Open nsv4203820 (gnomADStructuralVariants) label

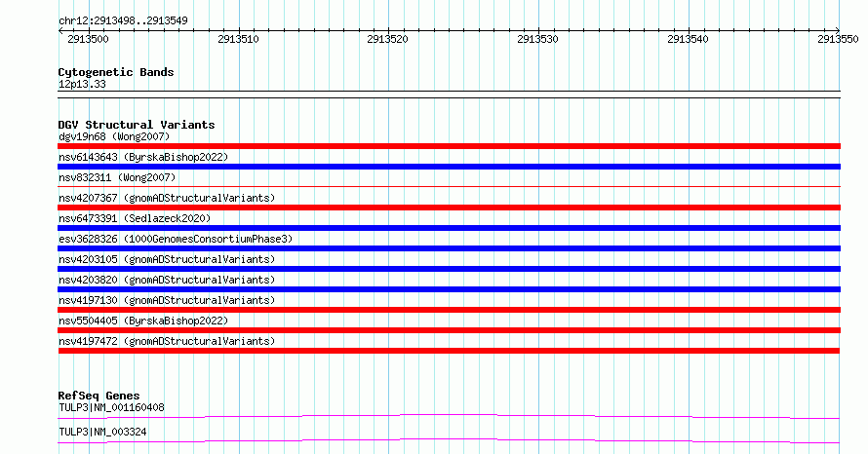coord(167,280)
